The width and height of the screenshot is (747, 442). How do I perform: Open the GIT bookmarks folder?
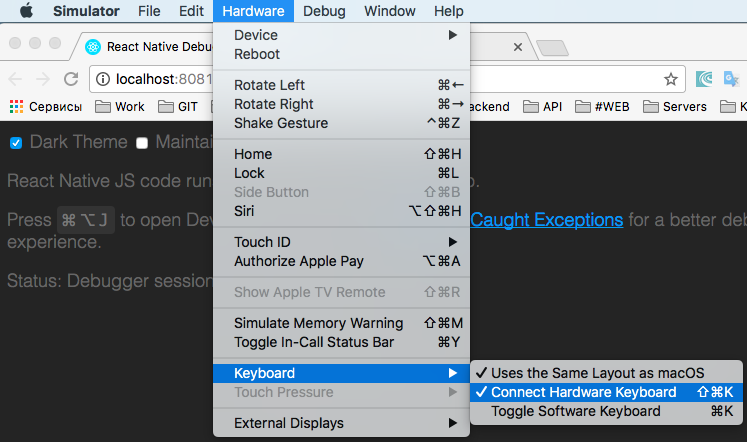click(178, 107)
